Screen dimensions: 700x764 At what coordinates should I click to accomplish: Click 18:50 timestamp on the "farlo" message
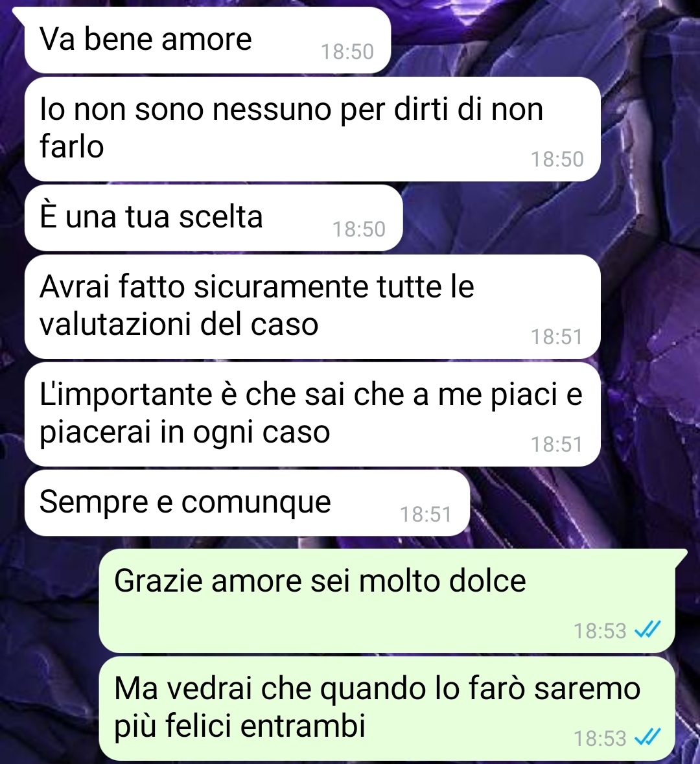coord(557,159)
